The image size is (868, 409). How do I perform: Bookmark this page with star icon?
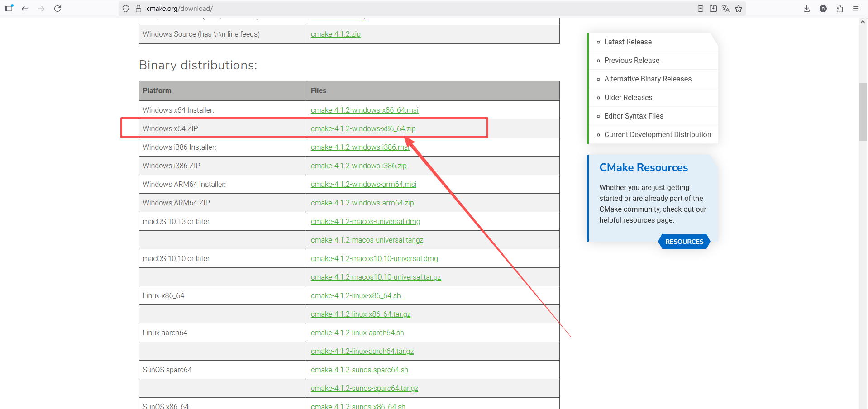(x=739, y=9)
